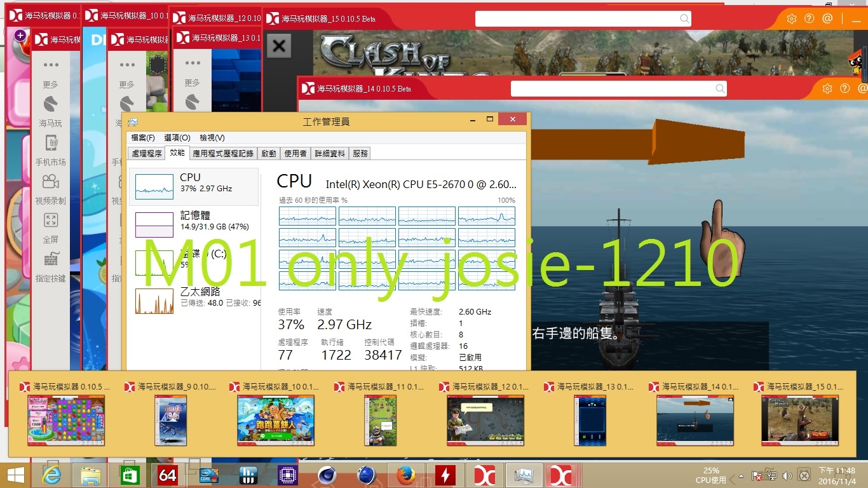The width and height of the screenshot is (868, 488).
Task: Open settings gear in emulator _15 title bar
Action: 792,18
